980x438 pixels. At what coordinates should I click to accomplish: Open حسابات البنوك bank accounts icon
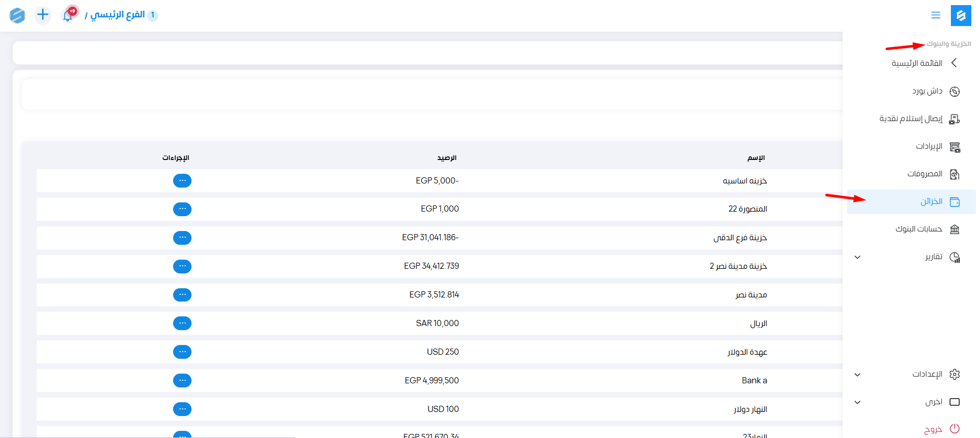[x=954, y=229]
